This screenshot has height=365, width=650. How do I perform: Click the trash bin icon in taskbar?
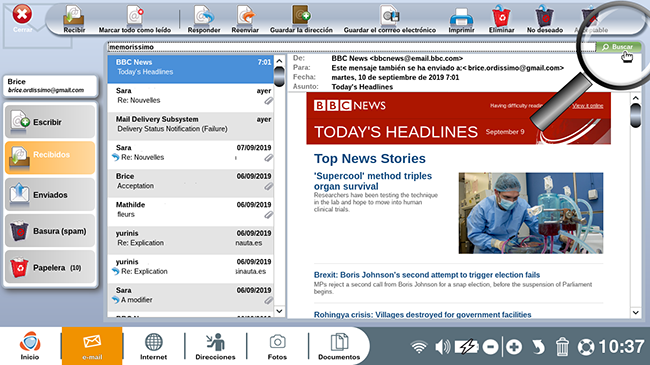point(562,347)
